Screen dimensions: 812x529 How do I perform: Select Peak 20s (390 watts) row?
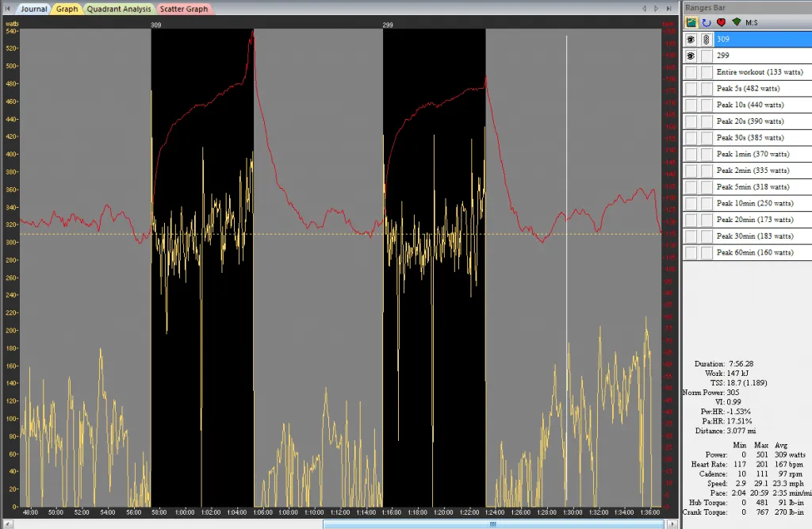click(x=763, y=121)
